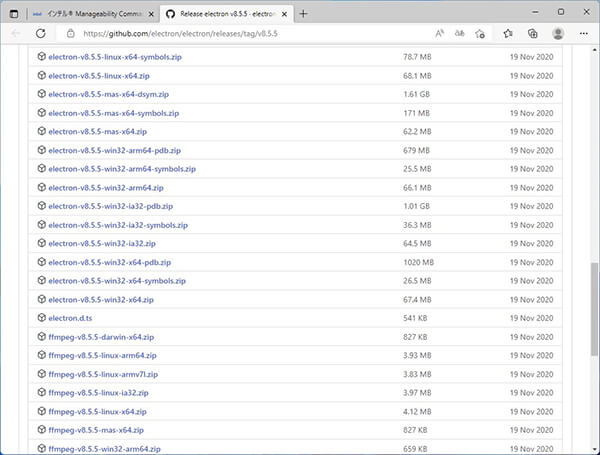
Task: Download electron-v8.5.5-mas-x64-dsym.zip
Action: click(x=108, y=94)
